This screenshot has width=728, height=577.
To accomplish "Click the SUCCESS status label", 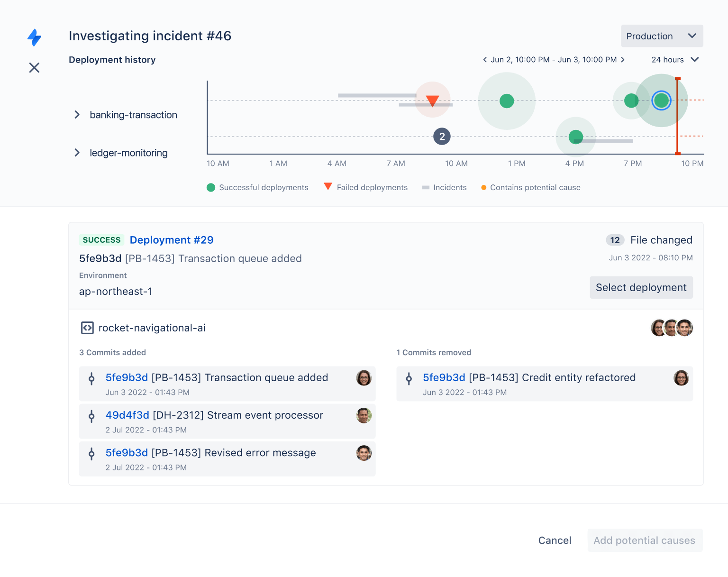I will coord(101,240).
